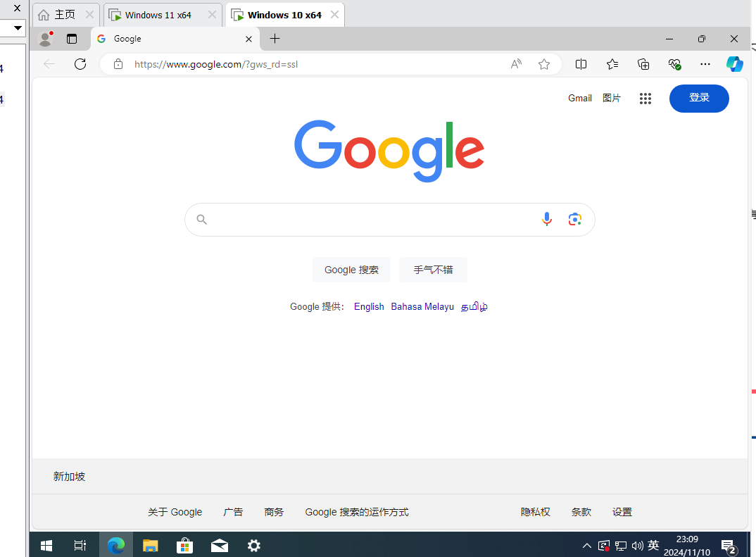The width and height of the screenshot is (756, 557).
Task: Open Edge read aloud icon in address bar
Action: (516, 64)
